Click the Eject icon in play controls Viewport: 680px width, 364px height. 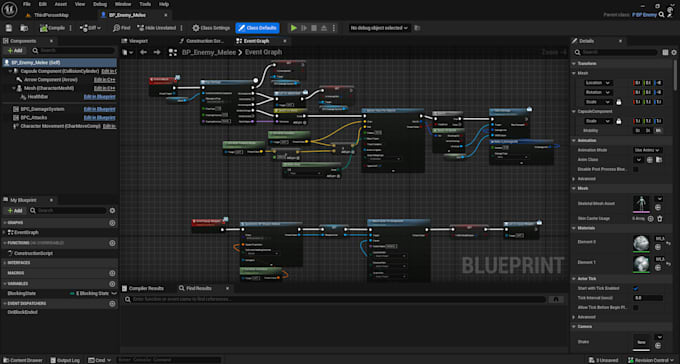pos(324,28)
